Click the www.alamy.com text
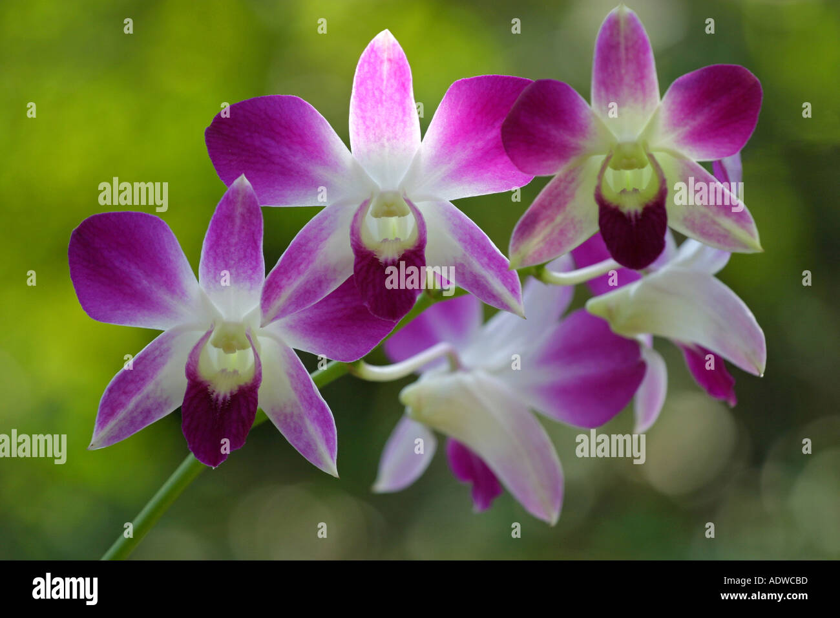The height and width of the screenshot is (618, 840). pyautogui.click(x=765, y=598)
